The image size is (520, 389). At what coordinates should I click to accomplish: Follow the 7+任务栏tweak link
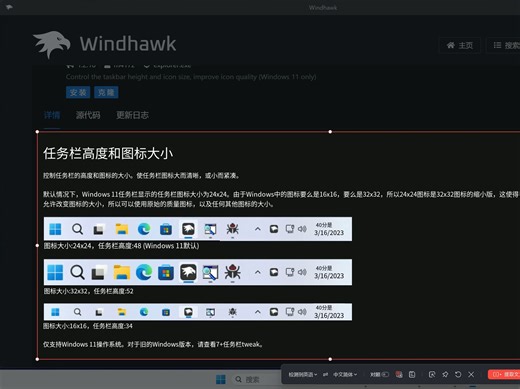tap(238, 344)
